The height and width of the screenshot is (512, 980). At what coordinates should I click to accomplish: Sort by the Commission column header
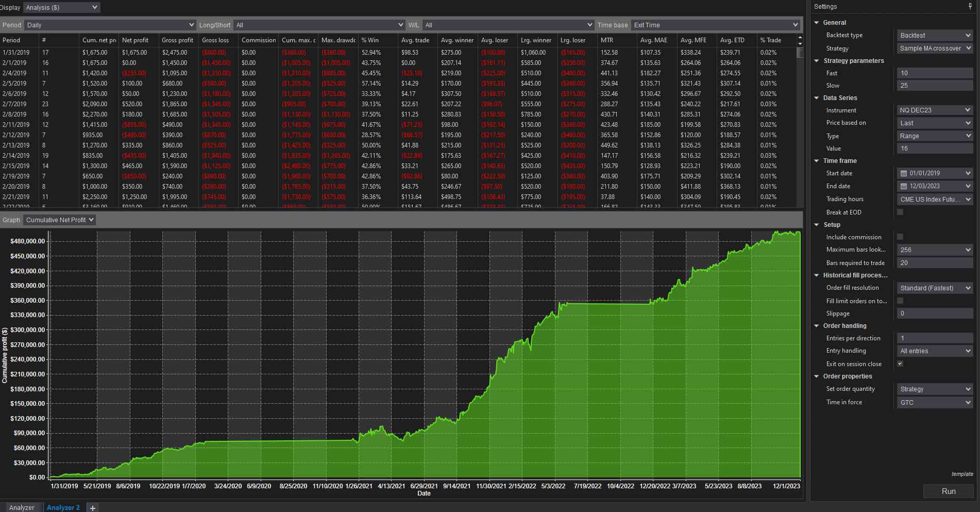258,40
